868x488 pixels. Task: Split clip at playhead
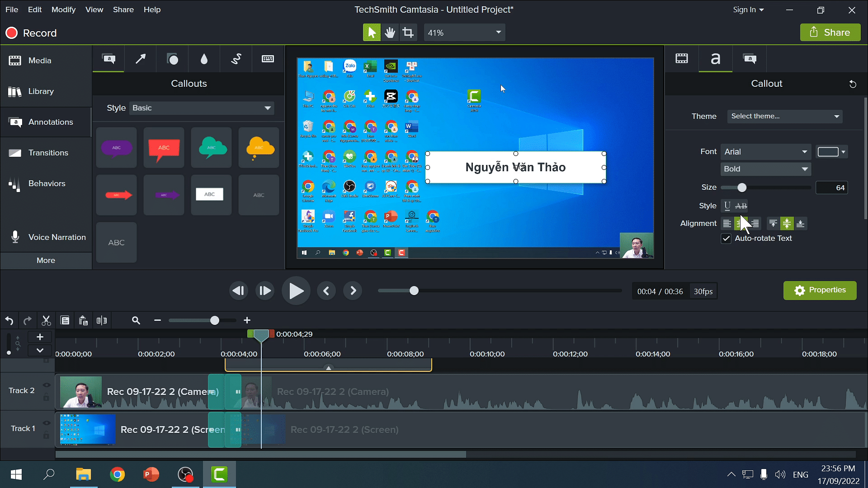102,321
